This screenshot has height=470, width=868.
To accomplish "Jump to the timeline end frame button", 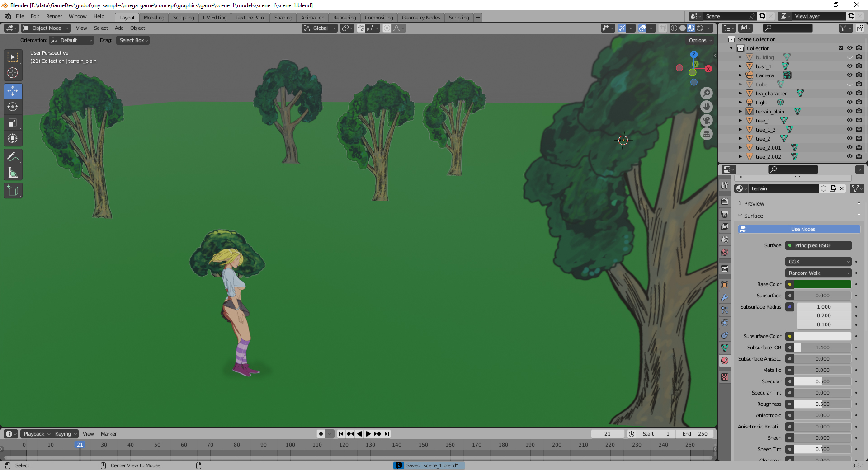I will (387, 434).
